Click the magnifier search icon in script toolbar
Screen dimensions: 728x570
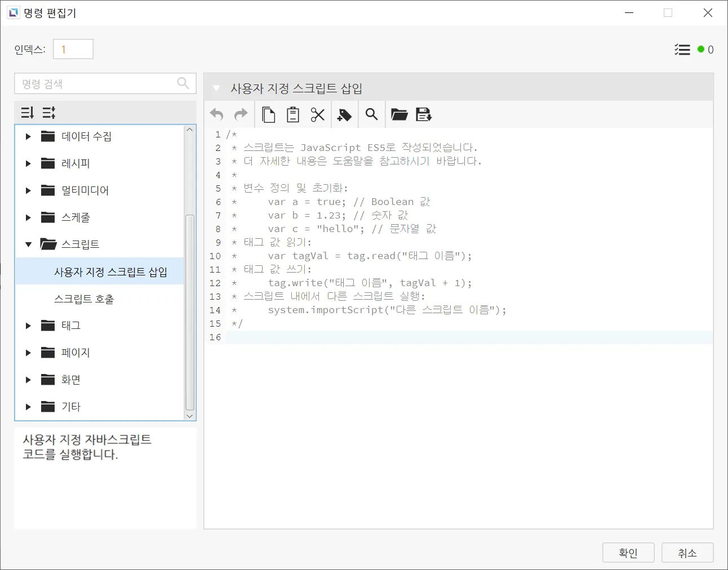[371, 115]
